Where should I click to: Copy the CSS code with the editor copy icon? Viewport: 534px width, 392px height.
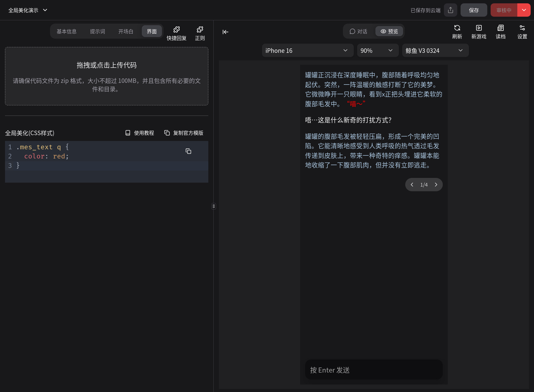click(x=188, y=151)
